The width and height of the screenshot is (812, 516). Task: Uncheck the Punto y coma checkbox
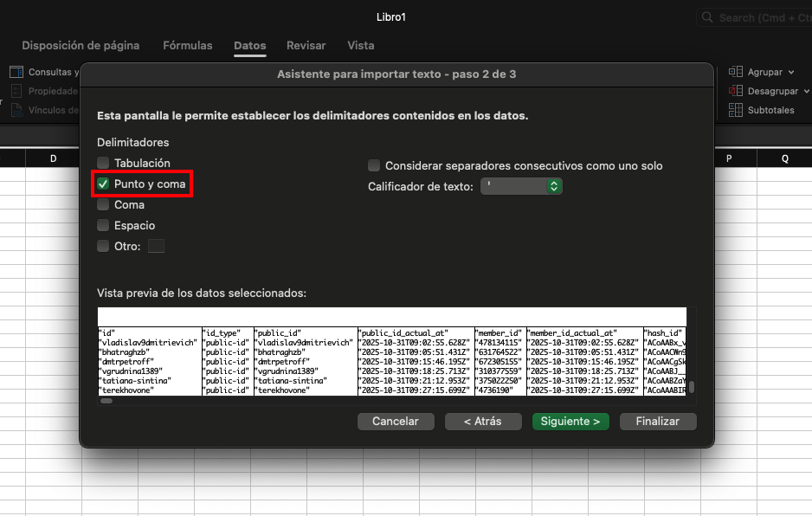(x=104, y=184)
